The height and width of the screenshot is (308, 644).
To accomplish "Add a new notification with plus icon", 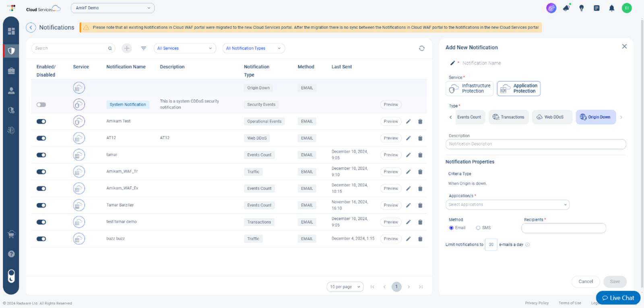I will (127, 48).
